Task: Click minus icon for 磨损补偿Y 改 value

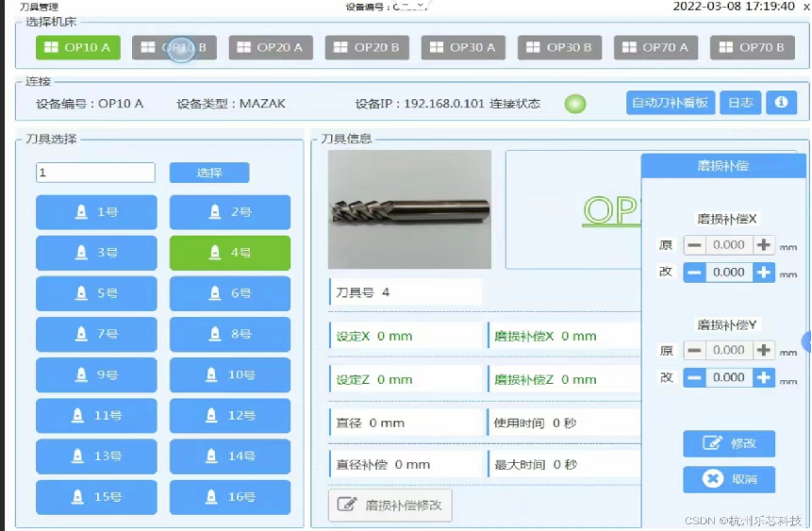Action: (x=694, y=378)
